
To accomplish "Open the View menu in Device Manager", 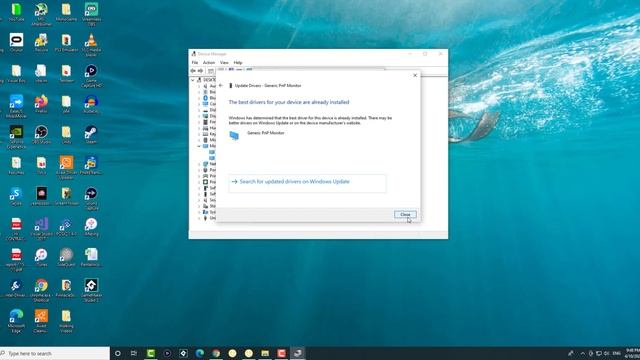I will pyautogui.click(x=224, y=62).
